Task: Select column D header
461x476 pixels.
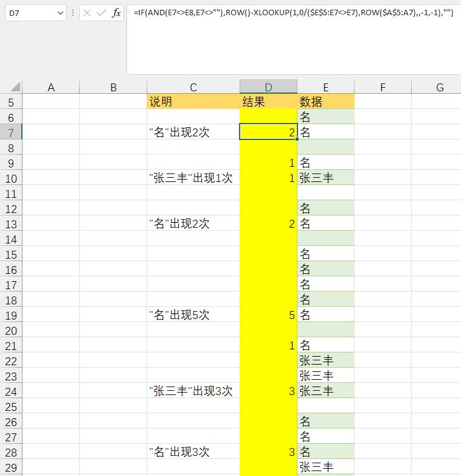Action: click(x=268, y=87)
